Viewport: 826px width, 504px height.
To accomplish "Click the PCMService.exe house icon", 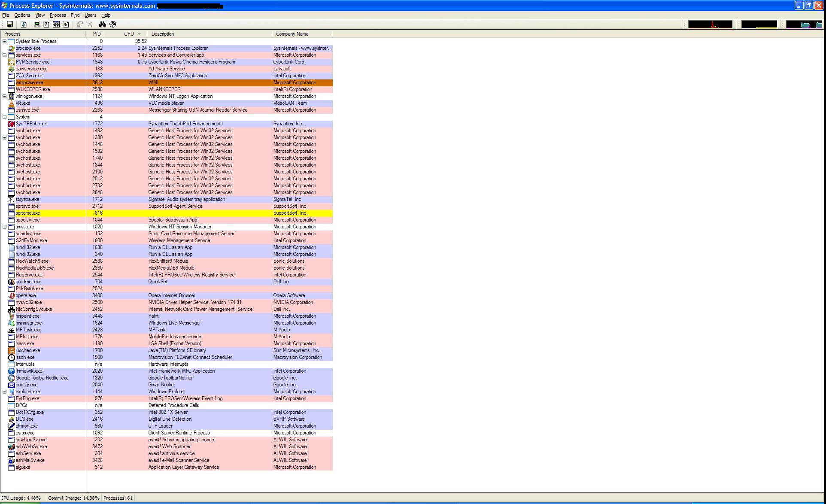I will click(x=12, y=62).
